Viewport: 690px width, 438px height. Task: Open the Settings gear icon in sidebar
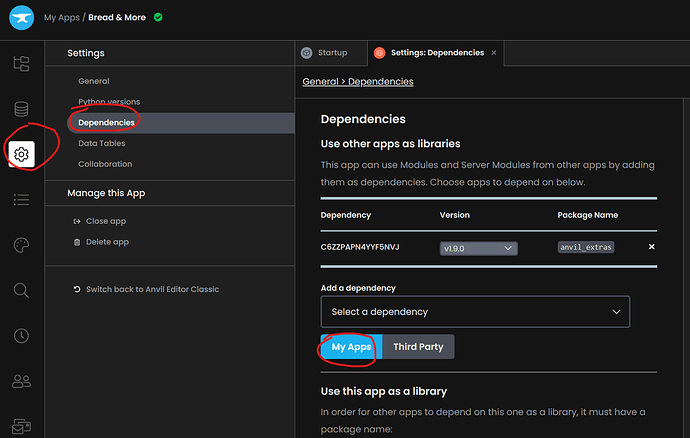coord(21,155)
